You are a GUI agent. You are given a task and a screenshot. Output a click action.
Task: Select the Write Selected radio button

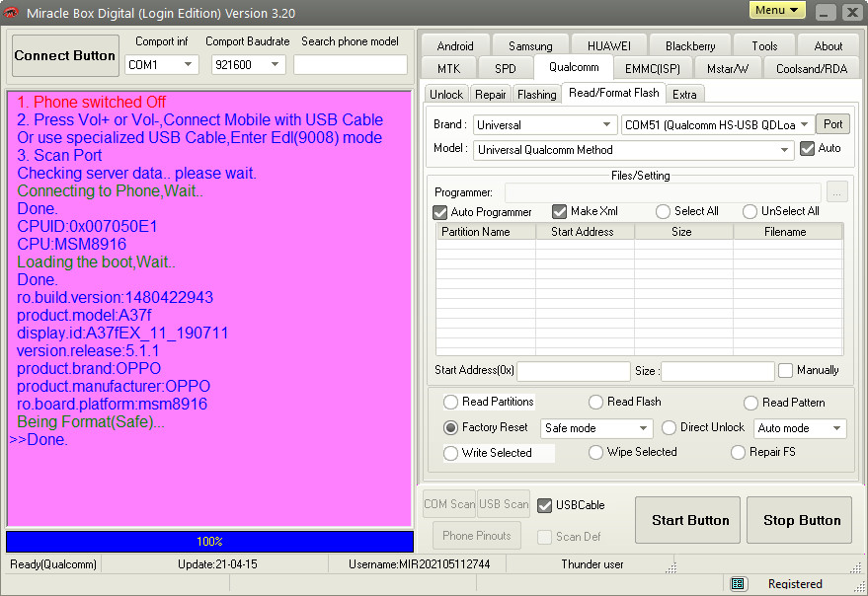[450, 453]
